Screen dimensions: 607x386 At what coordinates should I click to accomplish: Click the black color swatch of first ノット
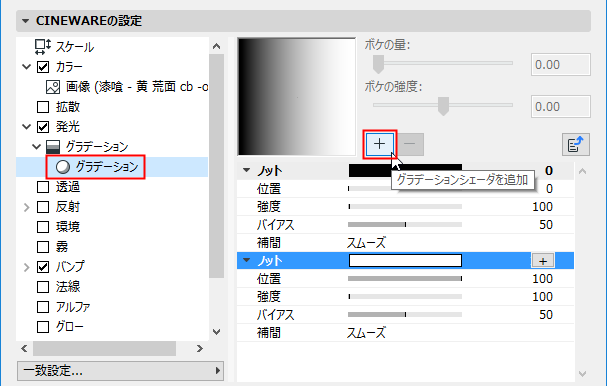(405, 170)
